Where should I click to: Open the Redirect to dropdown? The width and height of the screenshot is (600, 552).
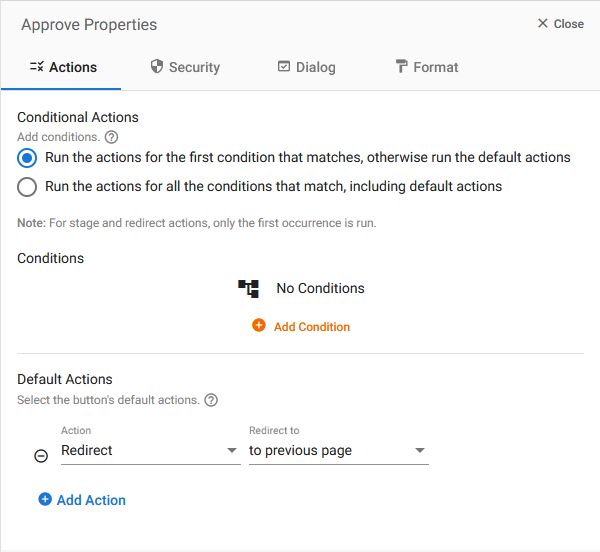339,451
